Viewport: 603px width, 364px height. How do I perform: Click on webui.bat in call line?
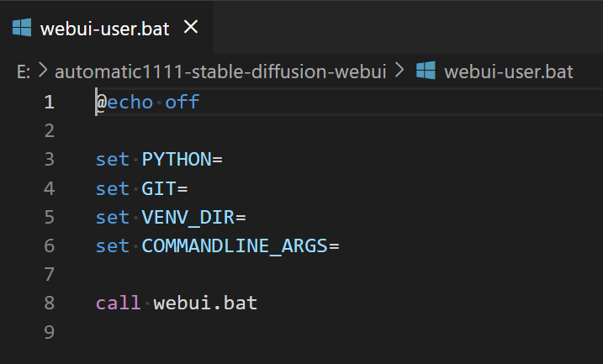point(205,303)
